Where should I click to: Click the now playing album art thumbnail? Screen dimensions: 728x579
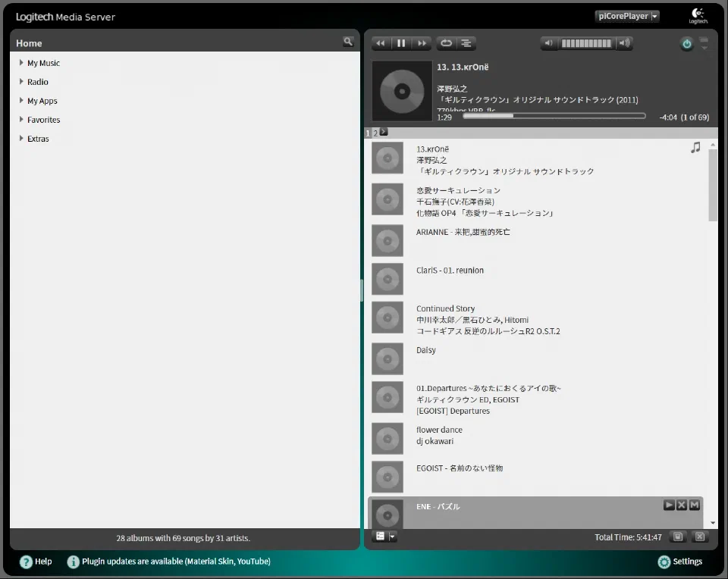pyautogui.click(x=402, y=91)
